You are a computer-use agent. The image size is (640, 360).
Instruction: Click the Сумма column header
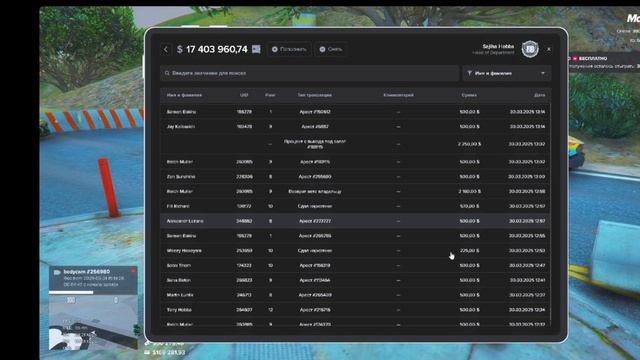point(469,95)
